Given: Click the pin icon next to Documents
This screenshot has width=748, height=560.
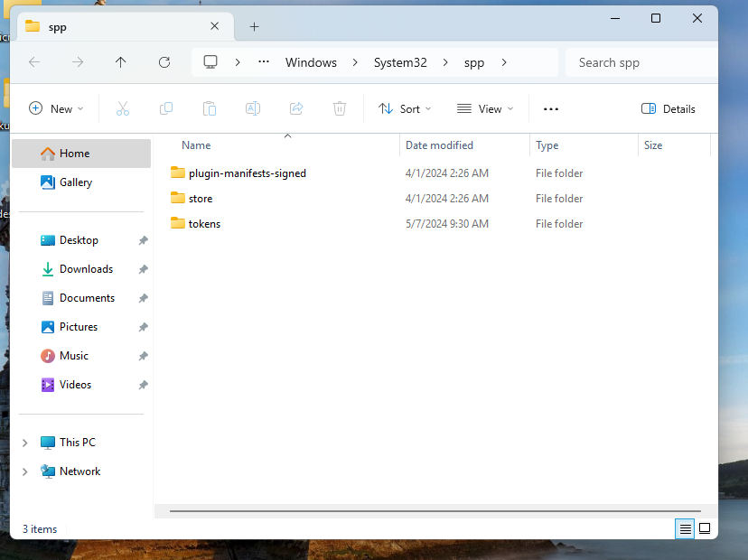Looking at the screenshot, I should pos(143,298).
